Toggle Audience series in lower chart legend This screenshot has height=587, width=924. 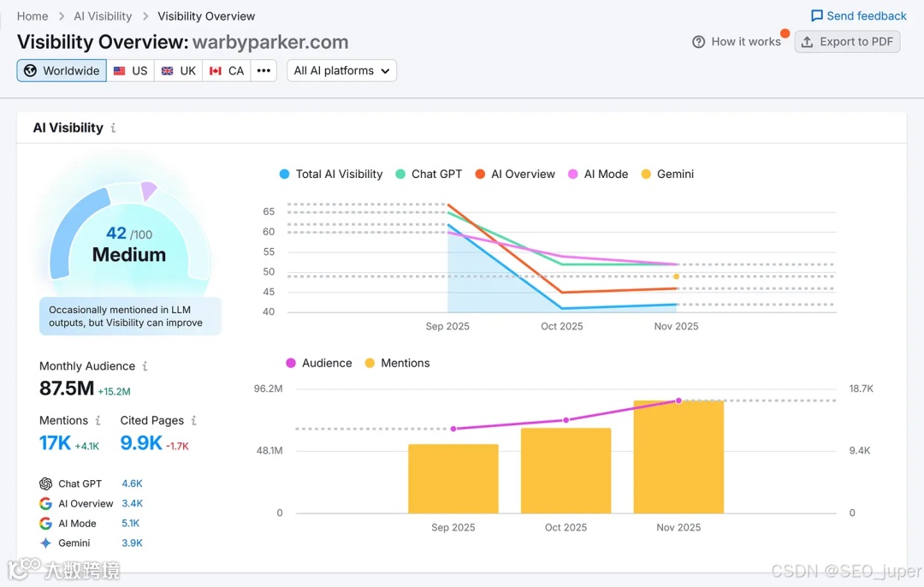319,363
